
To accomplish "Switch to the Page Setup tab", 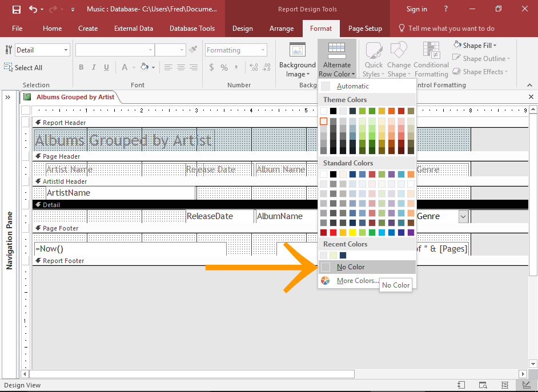I will click(364, 28).
